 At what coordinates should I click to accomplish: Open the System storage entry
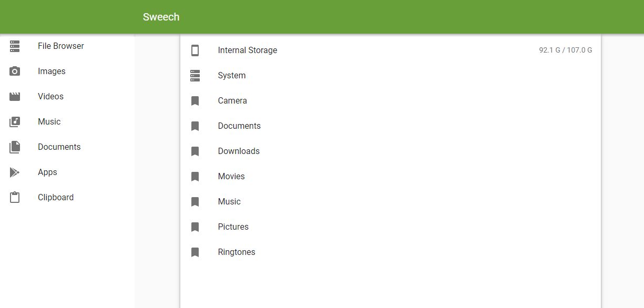tap(391, 76)
